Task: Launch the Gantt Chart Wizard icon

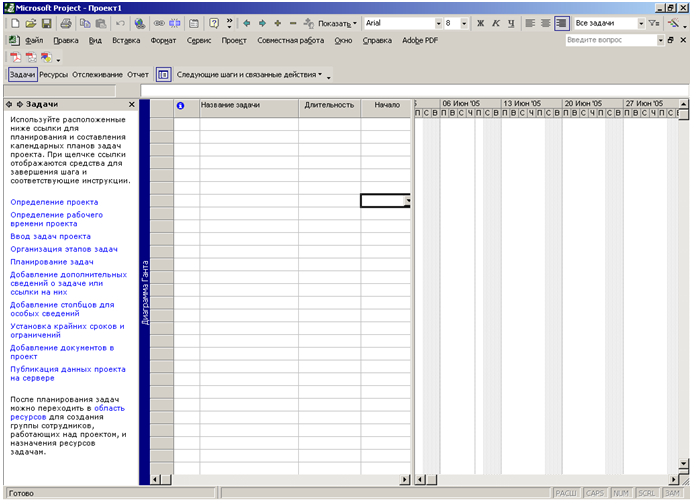Action: click(674, 23)
